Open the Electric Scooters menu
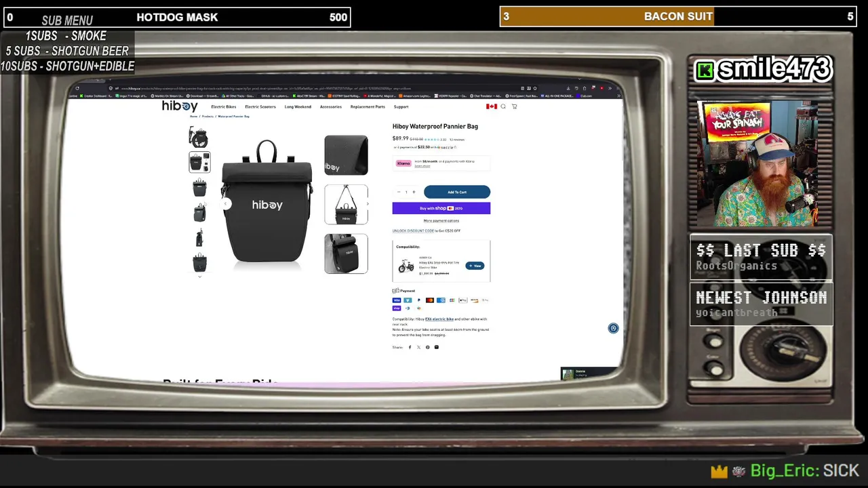The image size is (868, 488). (x=260, y=107)
